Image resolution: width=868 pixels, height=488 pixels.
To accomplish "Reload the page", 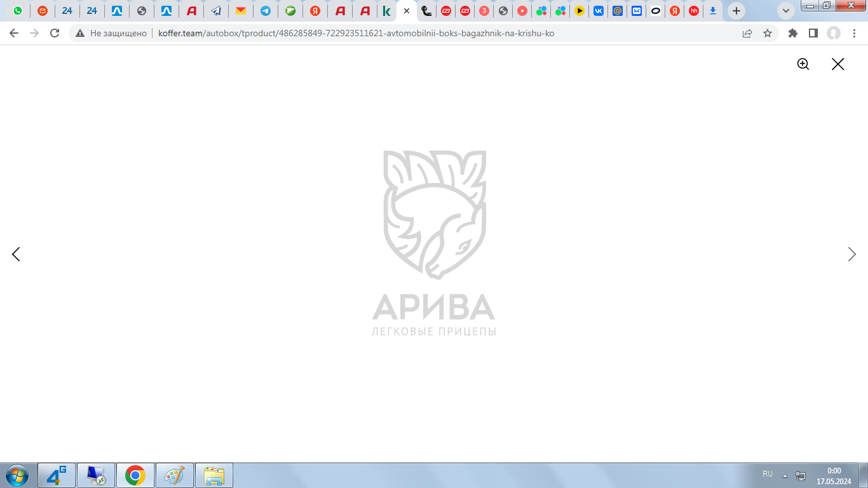I will 55,33.
